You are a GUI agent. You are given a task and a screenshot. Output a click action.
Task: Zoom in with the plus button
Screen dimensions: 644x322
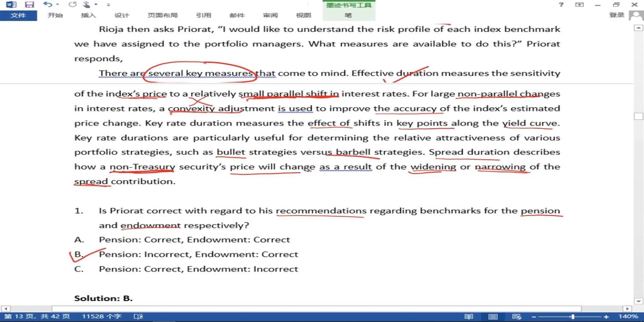pyautogui.click(x=606, y=317)
